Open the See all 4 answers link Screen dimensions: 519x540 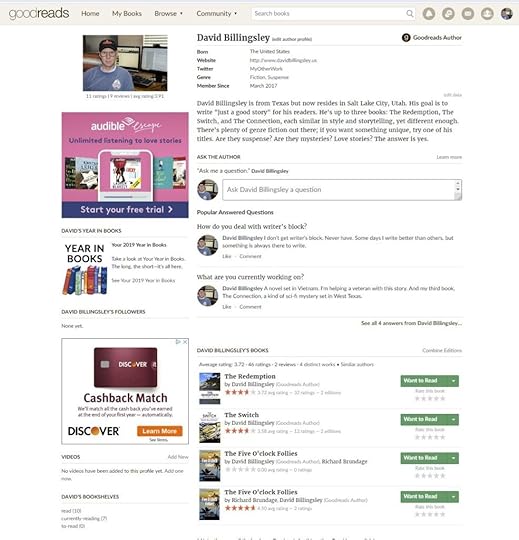pyautogui.click(x=411, y=323)
